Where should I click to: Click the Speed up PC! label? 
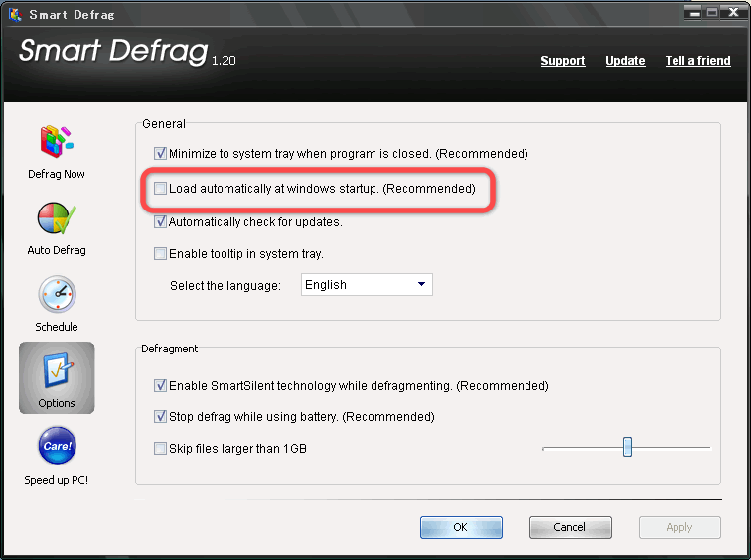[57, 480]
